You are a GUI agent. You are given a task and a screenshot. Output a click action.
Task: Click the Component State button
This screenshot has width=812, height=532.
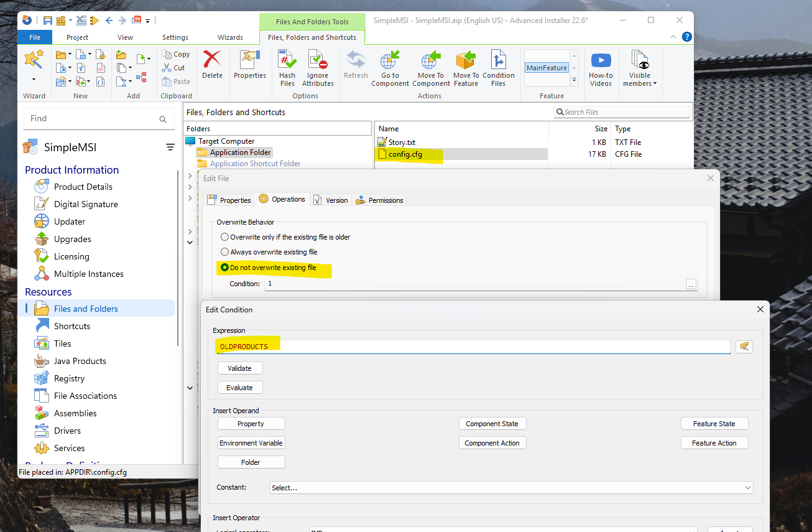tap(492, 424)
